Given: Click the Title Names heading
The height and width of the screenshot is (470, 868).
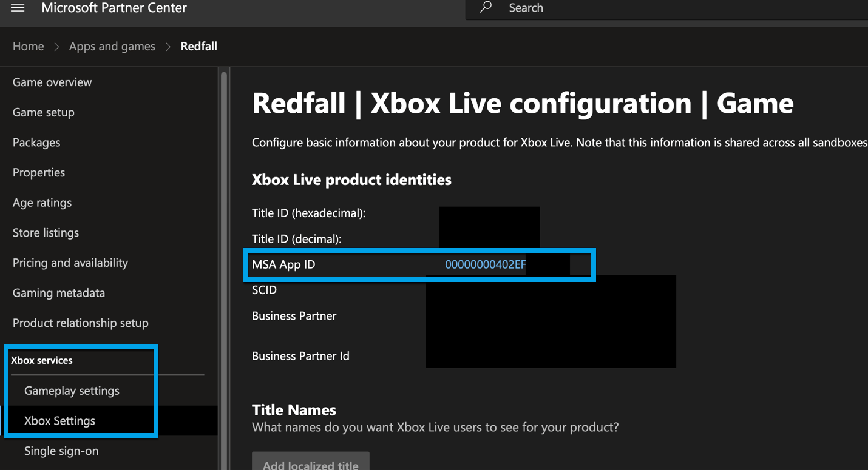Looking at the screenshot, I should coord(294,410).
